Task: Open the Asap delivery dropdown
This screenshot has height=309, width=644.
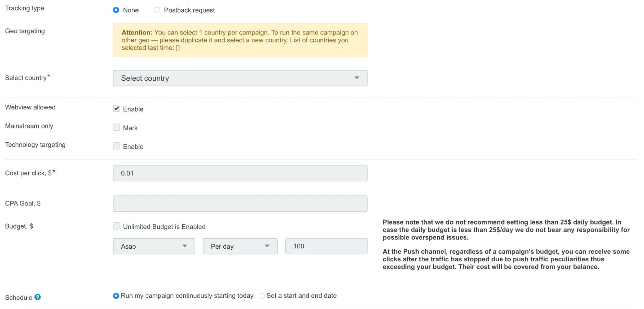Action: point(154,246)
